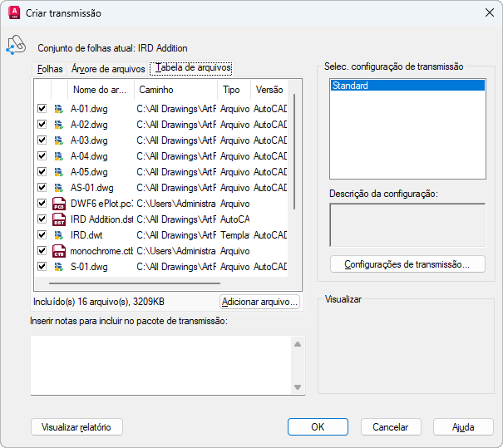This screenshot has height=448, width=503.
Task: Click the monochrome CTB file icon
Action: tap(58, 251)
